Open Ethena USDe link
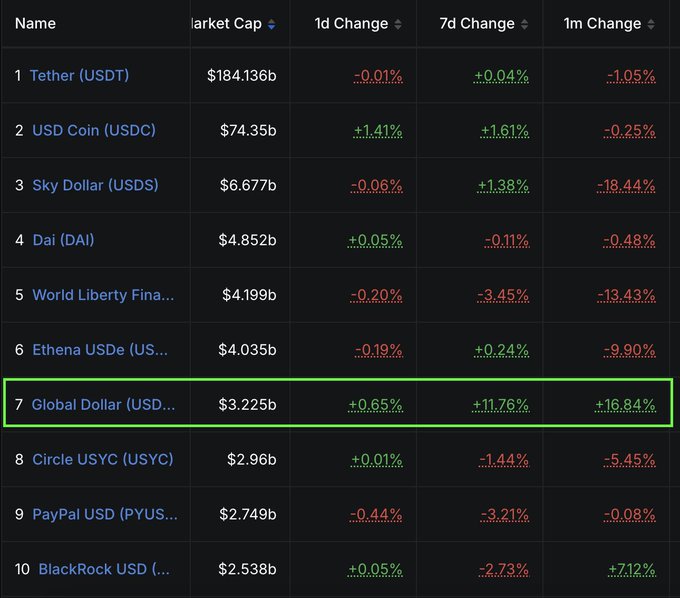 [x=100, y=350]
